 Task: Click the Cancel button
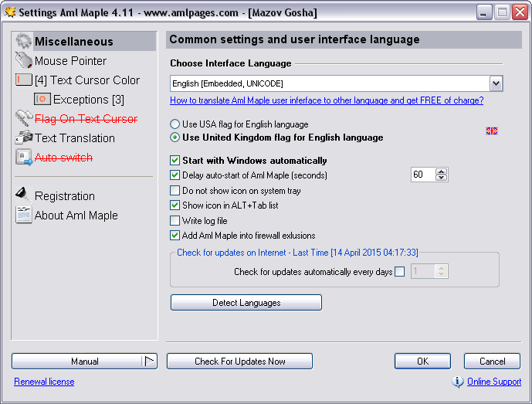coord(493,361)
